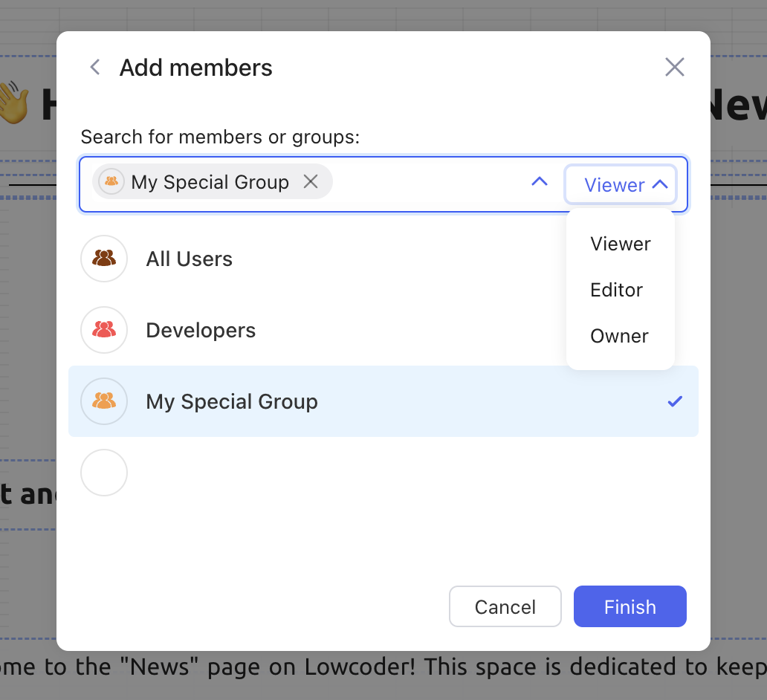Uncheck the My Special Group checkmark

[x=674, y=402]
